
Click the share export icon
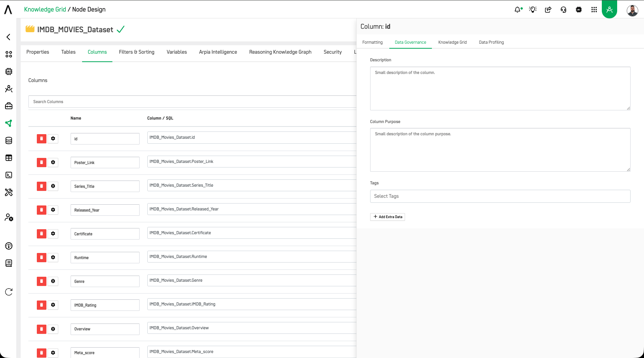548,10
